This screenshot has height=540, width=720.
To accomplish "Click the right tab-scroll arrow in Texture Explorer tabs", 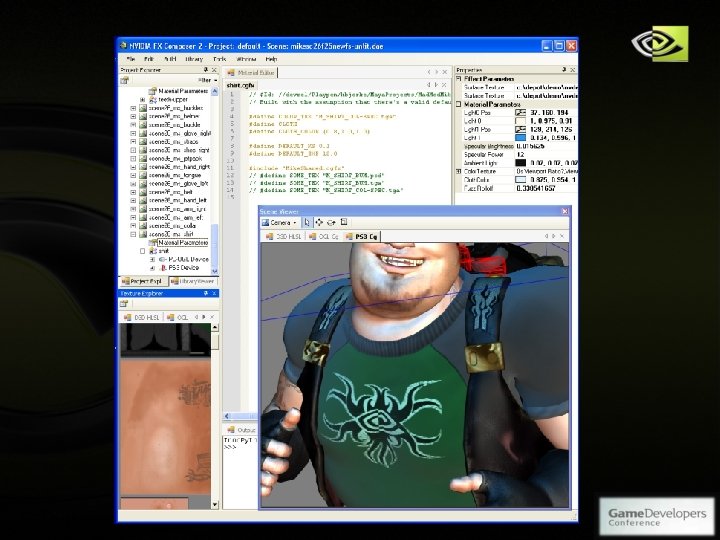I will [204, 317].
